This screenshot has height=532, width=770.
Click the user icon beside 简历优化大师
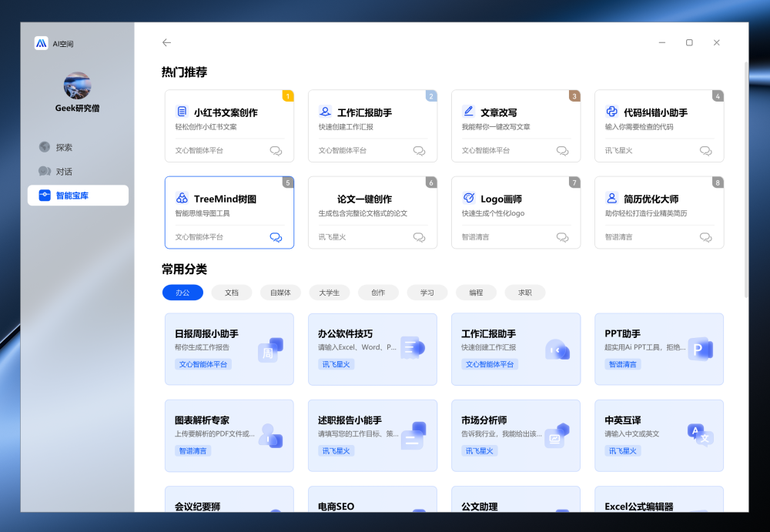point(611,198)
